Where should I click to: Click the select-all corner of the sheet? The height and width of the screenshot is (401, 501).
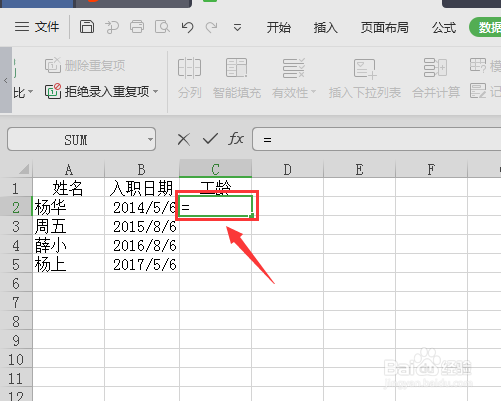tap(23, 169)
